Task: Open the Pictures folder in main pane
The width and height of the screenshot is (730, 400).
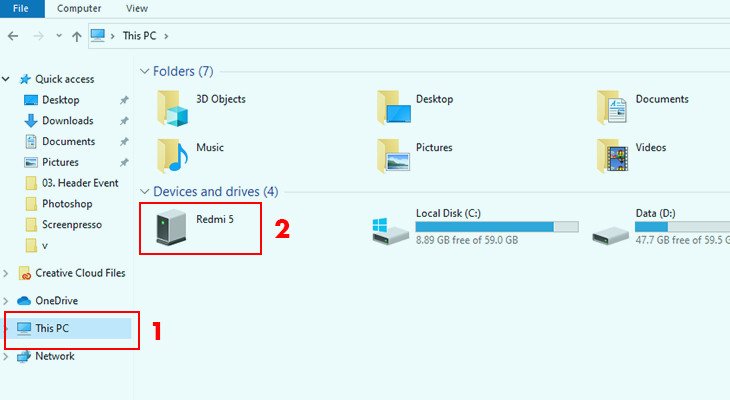Action: [x=393, y=156]
